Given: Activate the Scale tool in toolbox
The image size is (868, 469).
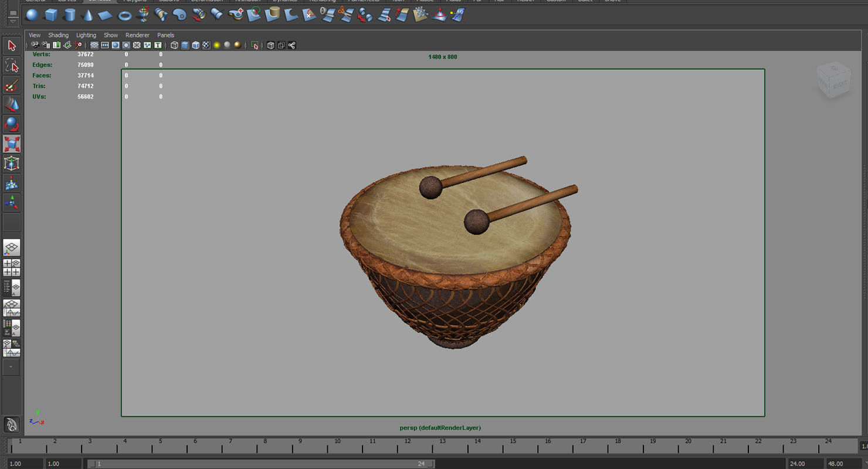Looking at the screenshot, I should point(12,144).
